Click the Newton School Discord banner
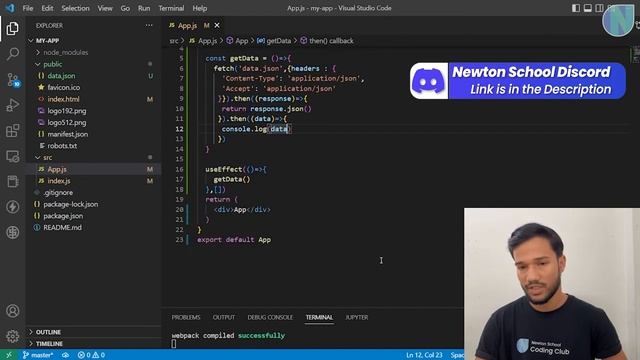 pyautogui.click(x=518, y=81)
